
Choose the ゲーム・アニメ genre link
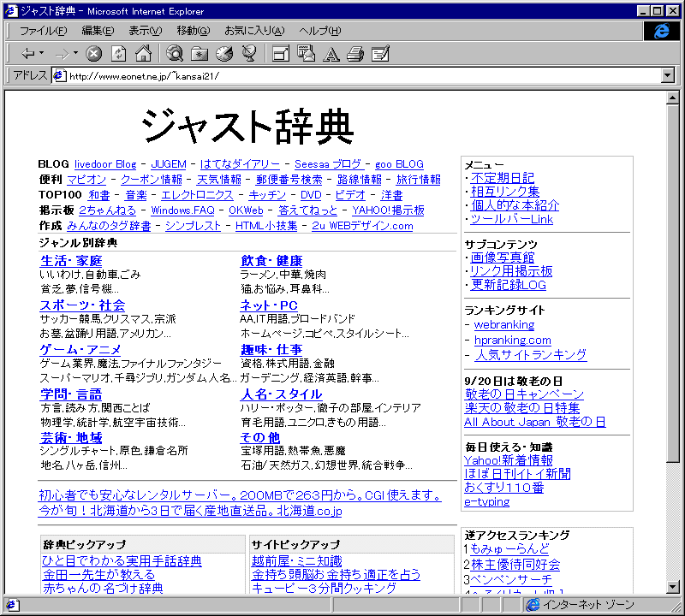click(x=80, y=350)
